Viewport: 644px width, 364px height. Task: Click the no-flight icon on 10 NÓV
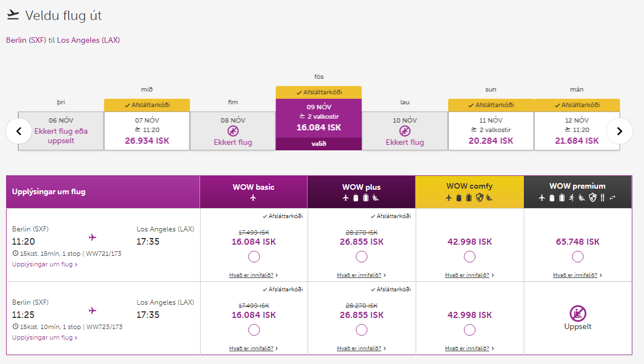[405, 131]
